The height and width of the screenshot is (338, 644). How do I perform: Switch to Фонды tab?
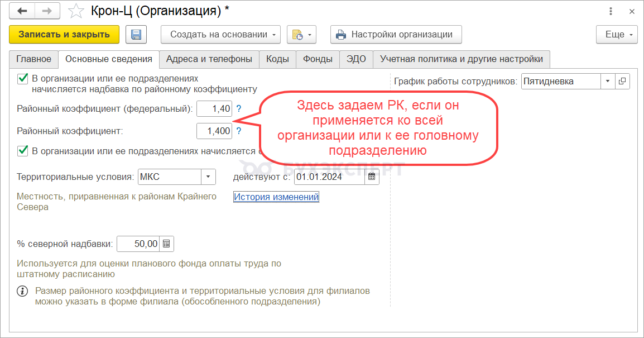click(x=318, y=59)
